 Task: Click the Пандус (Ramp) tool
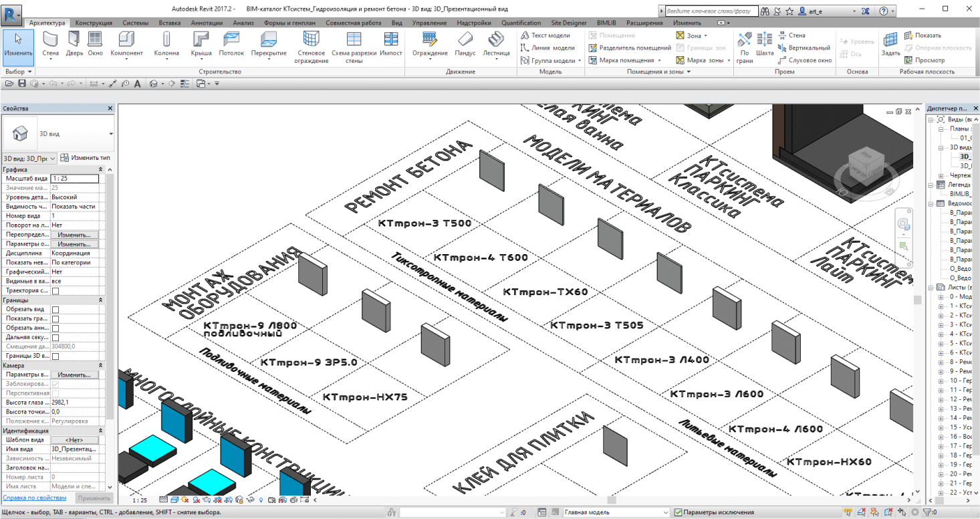[465, 44]
